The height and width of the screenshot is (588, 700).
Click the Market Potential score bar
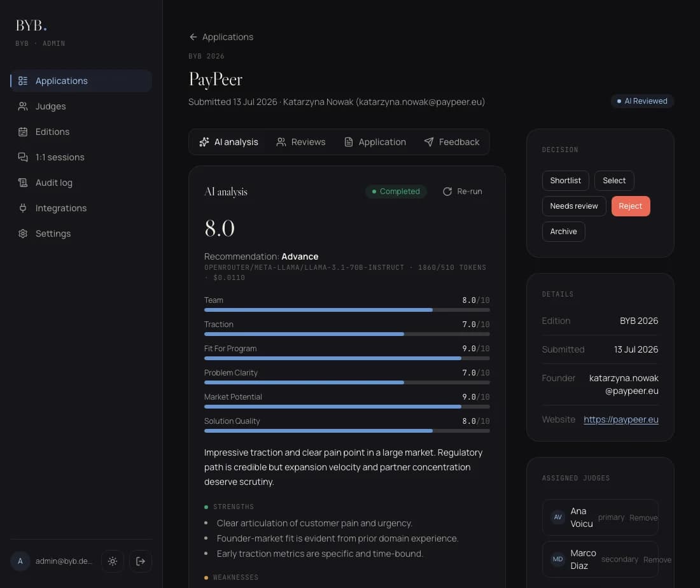[347, 407]
